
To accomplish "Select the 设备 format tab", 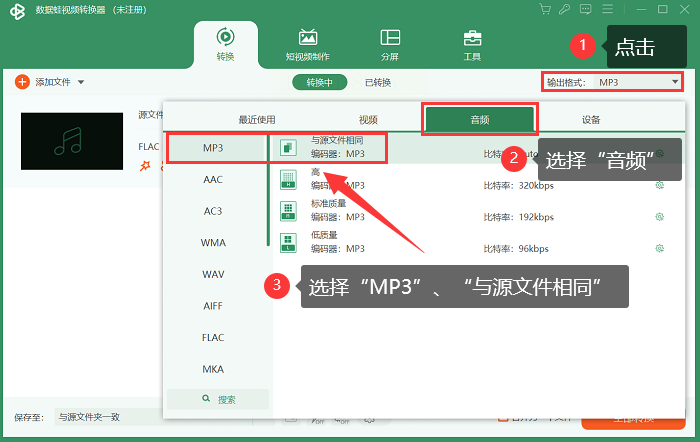I will (591, 120).
